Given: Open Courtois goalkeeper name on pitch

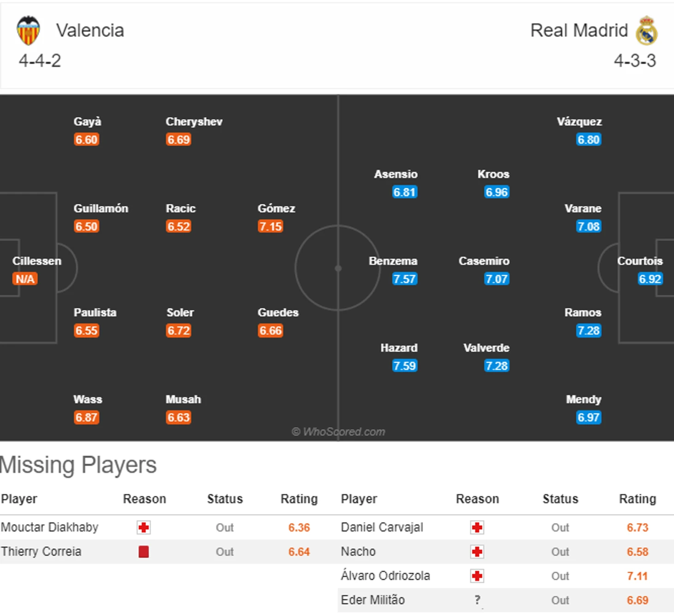Looking at the screenshot, I should (640, 261).
